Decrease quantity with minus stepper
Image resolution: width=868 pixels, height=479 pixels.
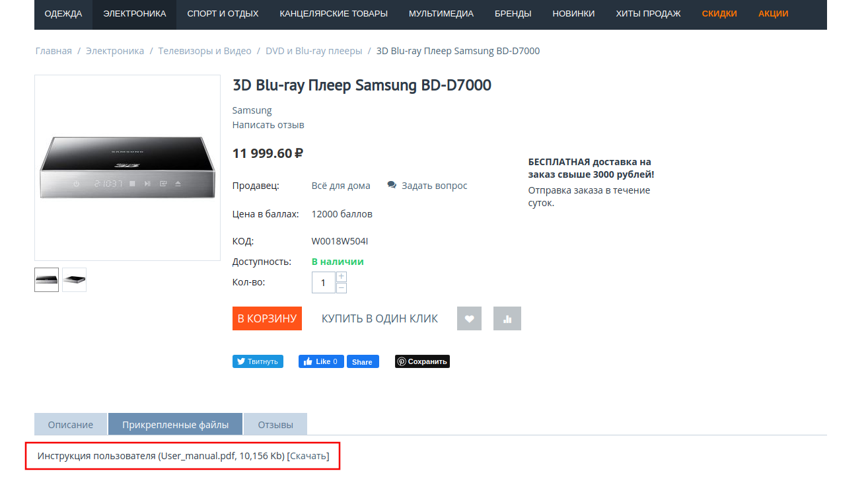342,288
